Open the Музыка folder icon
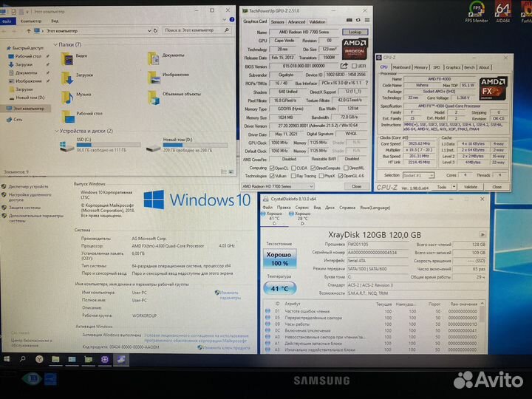 67,97
